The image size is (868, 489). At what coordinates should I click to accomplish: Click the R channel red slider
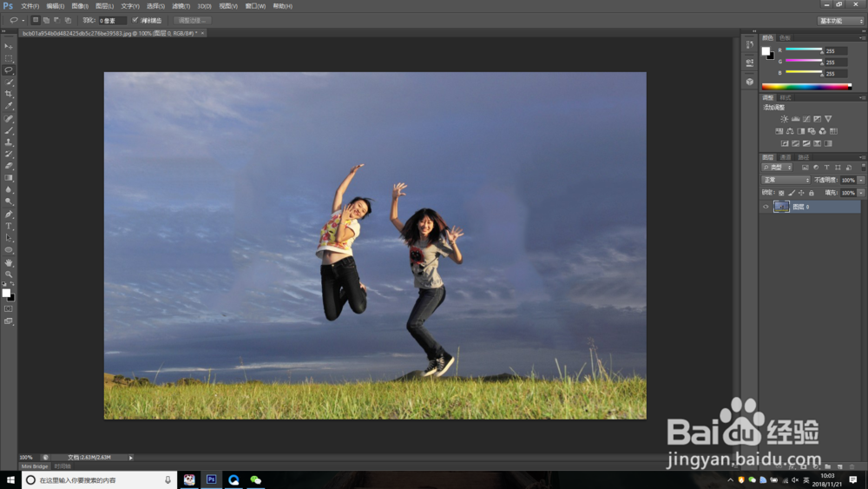804,50
